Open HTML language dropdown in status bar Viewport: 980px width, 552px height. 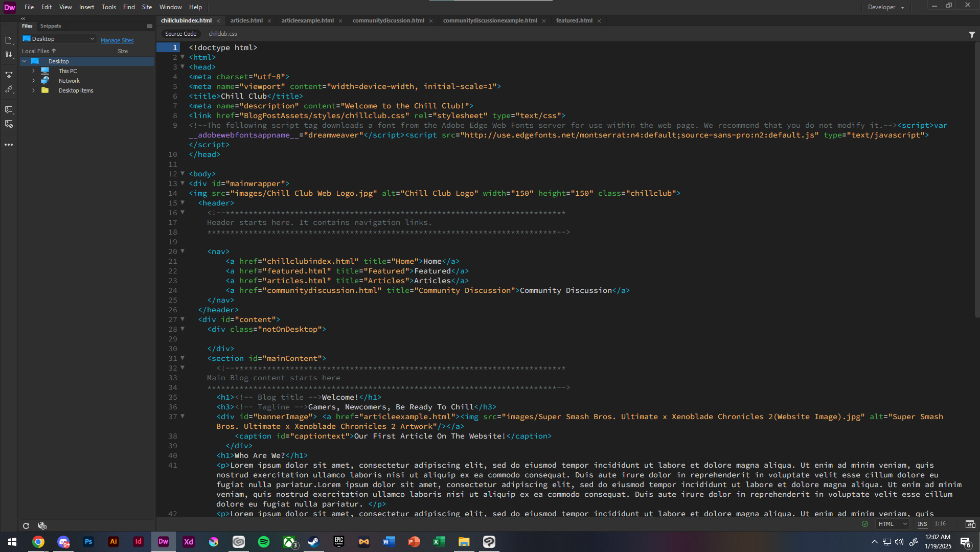pyautogui.click(x=892, y=524)
